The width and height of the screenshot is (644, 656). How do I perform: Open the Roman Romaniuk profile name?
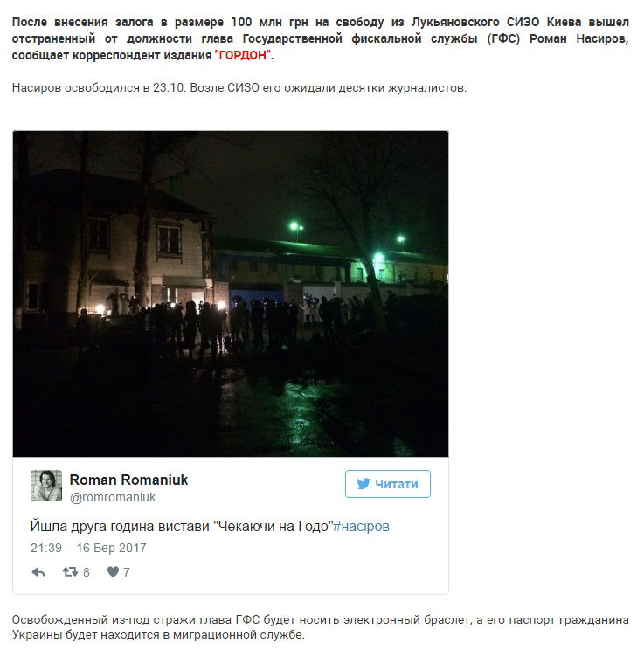(x=128, y=480)
